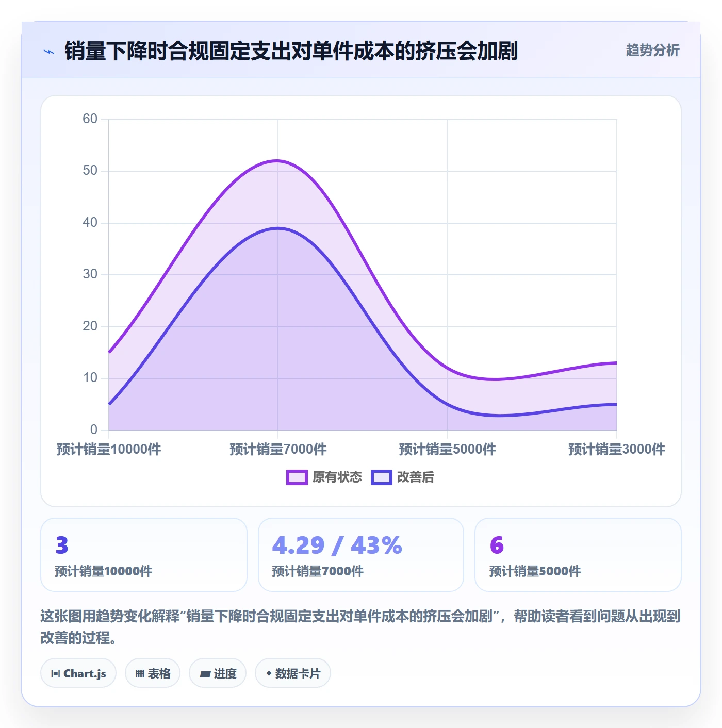Open the data card showing value 3
Viewport: 722px width, 728px height.
tap(144, 555)
